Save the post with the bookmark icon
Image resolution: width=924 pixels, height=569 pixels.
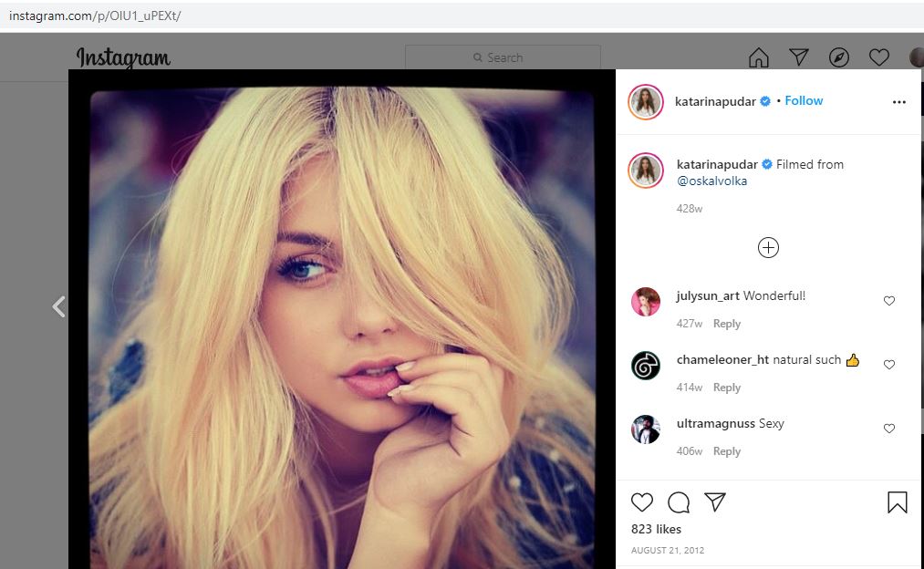(x=897, y=502)
